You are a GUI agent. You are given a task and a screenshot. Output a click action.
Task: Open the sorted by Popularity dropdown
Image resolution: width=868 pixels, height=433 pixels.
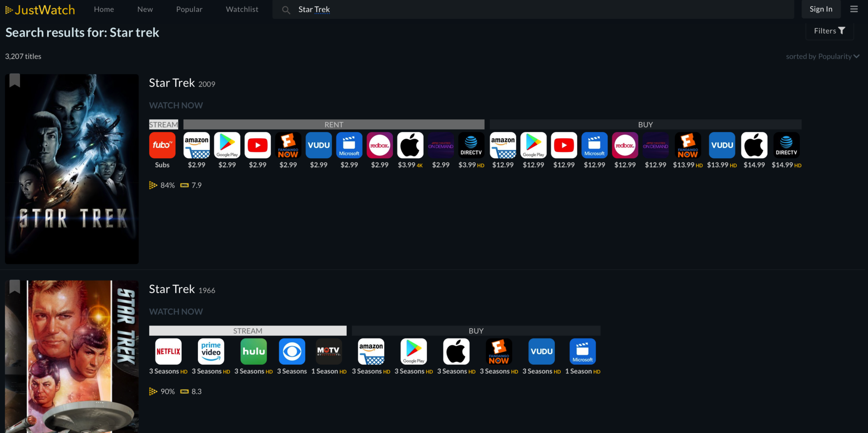pyautogui.click(x=822, y=56)
